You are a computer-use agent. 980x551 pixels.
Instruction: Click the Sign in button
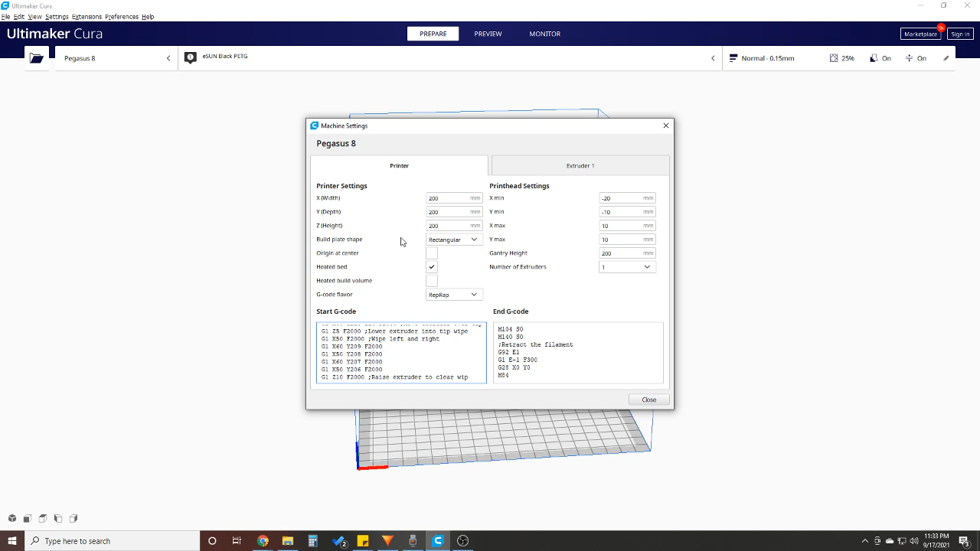(960, 34)
